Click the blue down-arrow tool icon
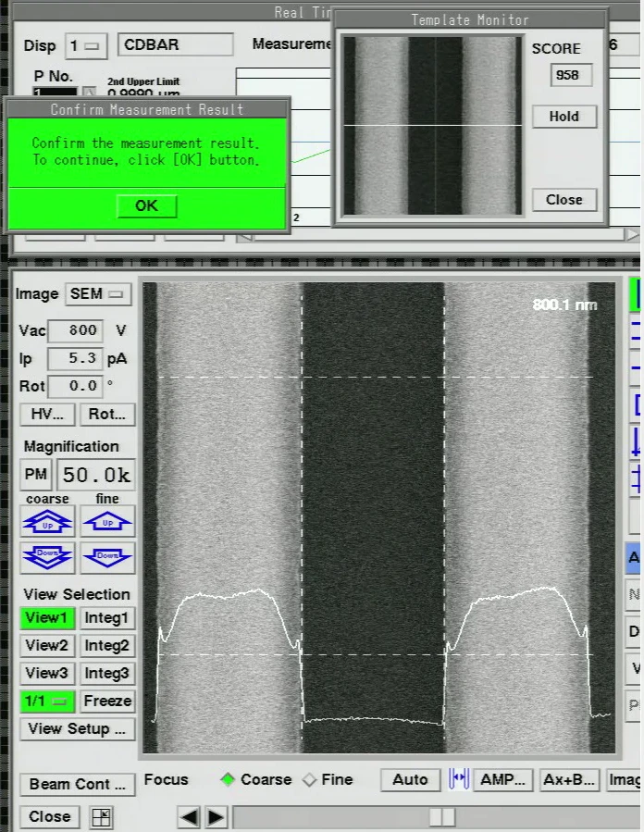The image size is (644, 832). coord(635,442)
